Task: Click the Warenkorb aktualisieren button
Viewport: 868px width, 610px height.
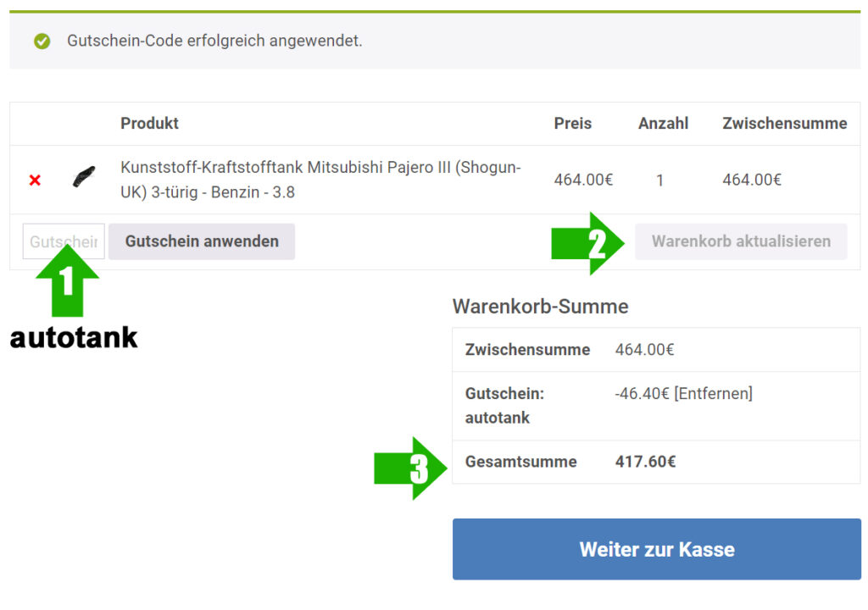Action: 741,241
